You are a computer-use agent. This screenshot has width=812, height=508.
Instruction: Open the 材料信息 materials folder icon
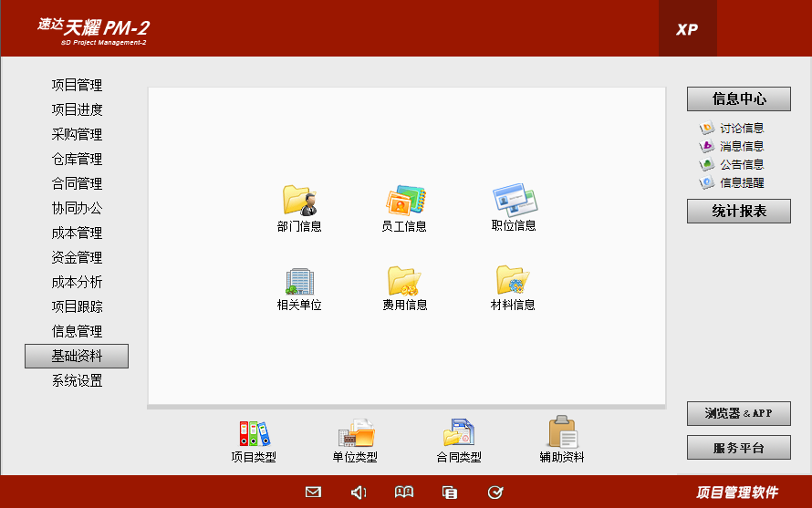(513, 280)
